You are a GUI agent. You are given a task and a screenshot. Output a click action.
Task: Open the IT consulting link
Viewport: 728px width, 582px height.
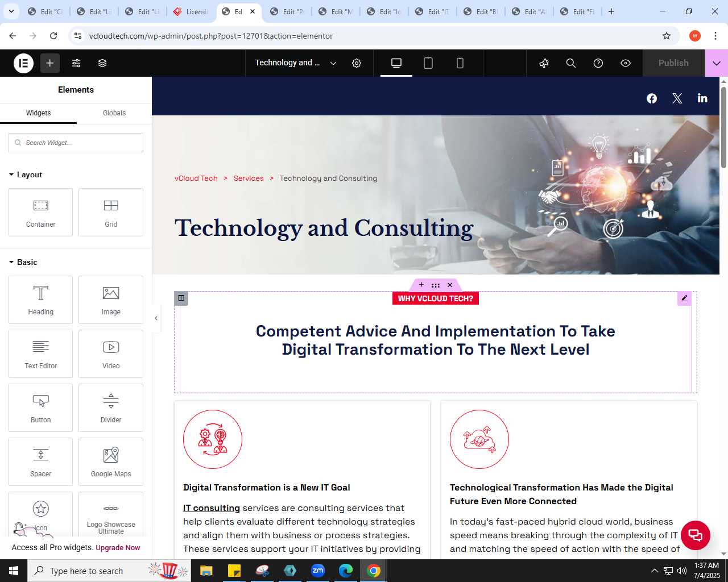coord(212,508)
